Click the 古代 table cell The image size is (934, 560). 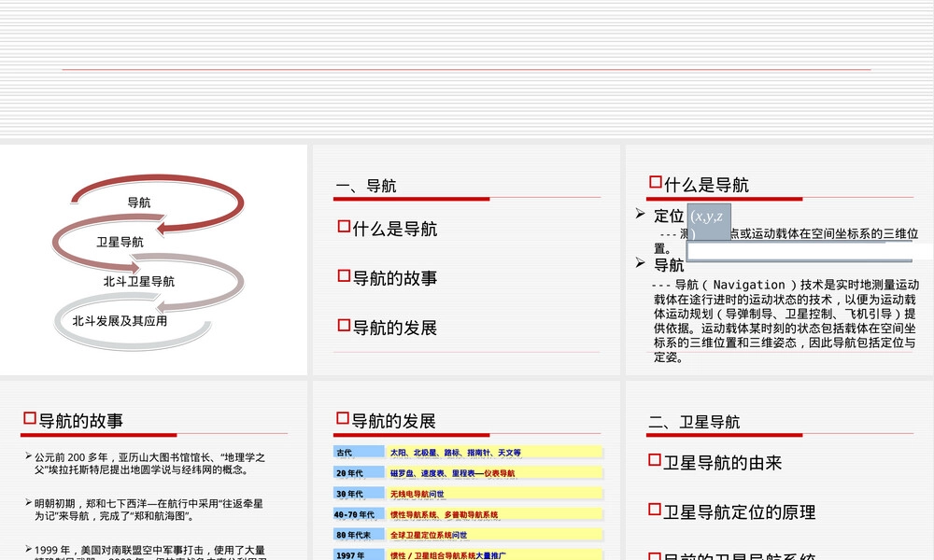(x=359, y=453)
